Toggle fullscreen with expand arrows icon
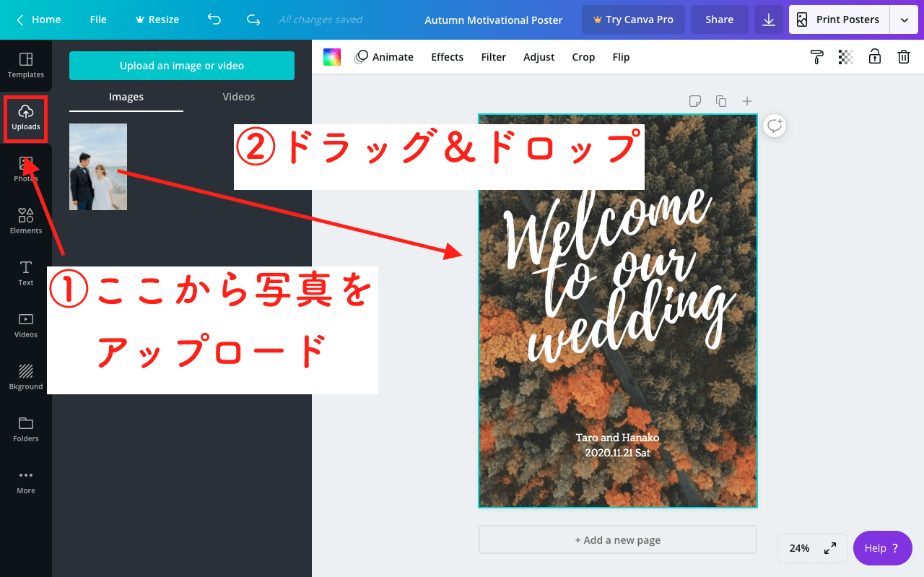The width and height of the screenshot is (924, 577). [x=830, y=548]
